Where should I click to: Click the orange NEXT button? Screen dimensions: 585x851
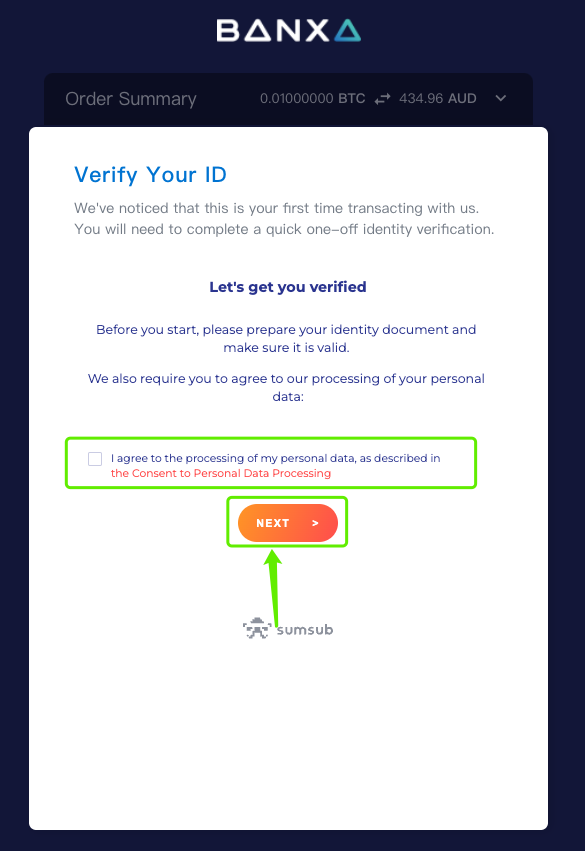coord(288,523)
